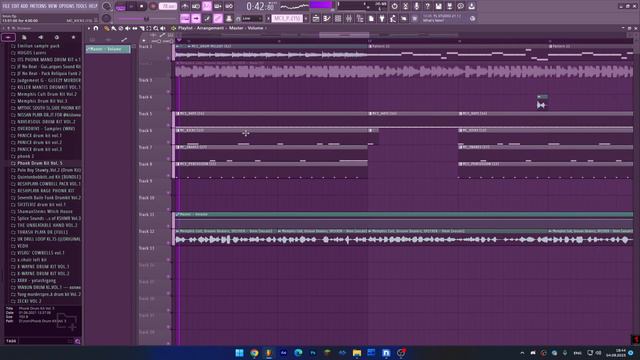The image size is (640, 360).
Task: Click the stop playback button
Action: click(142, 7)
